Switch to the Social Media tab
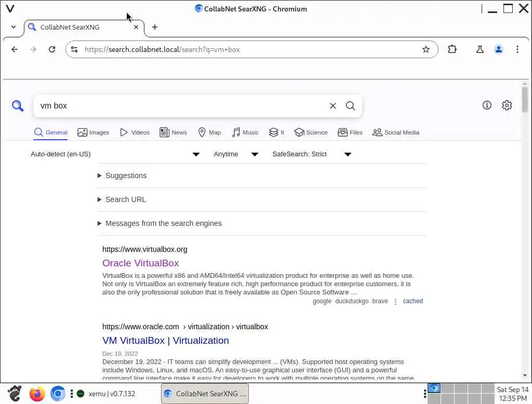Image resolution: width=532 pixels, height=404 pixels. point(395,132)
